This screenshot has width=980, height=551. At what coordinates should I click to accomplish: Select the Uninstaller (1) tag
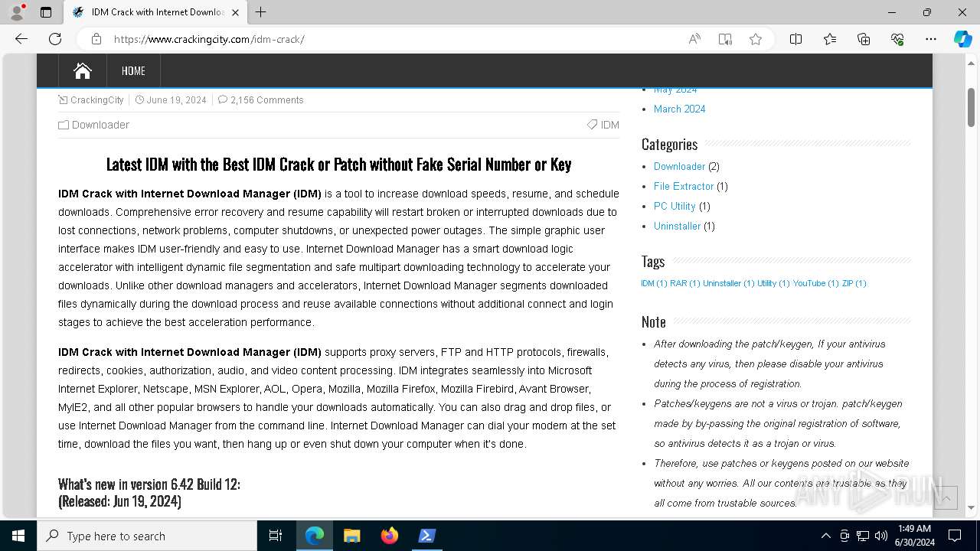tap(728, 283)
